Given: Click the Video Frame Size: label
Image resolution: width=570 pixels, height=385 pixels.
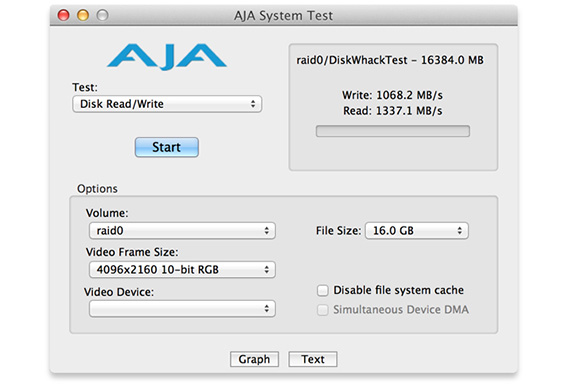Looking at the screenshot, I should point(132,252).
